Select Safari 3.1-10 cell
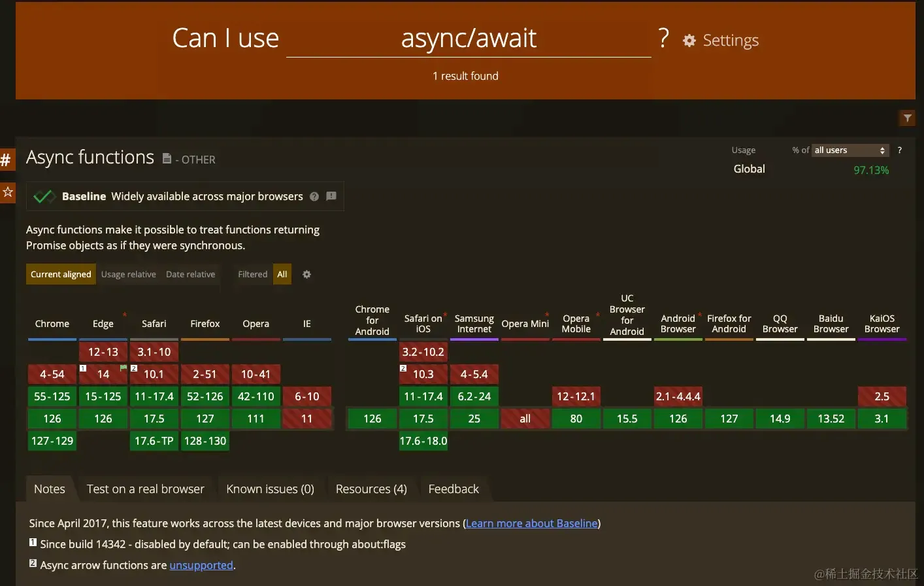 point(154,352)
